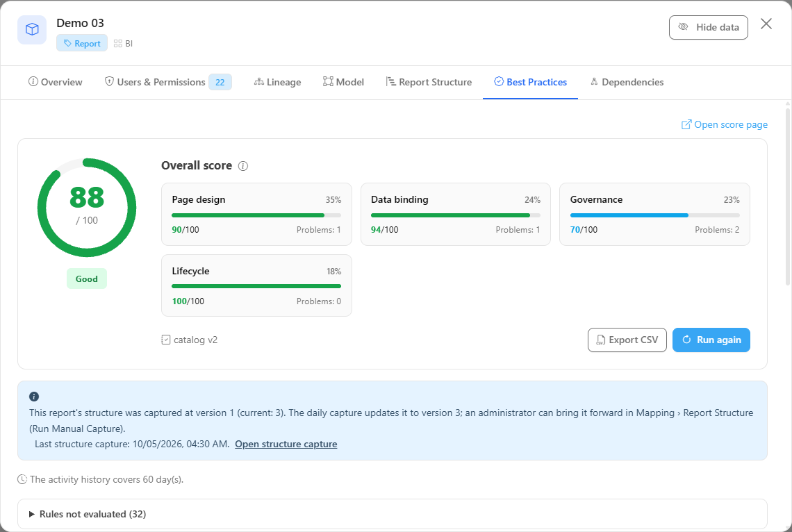Click the Page design progress bar
This screenshot has width=792, height=532.
[x=256, y=215]
